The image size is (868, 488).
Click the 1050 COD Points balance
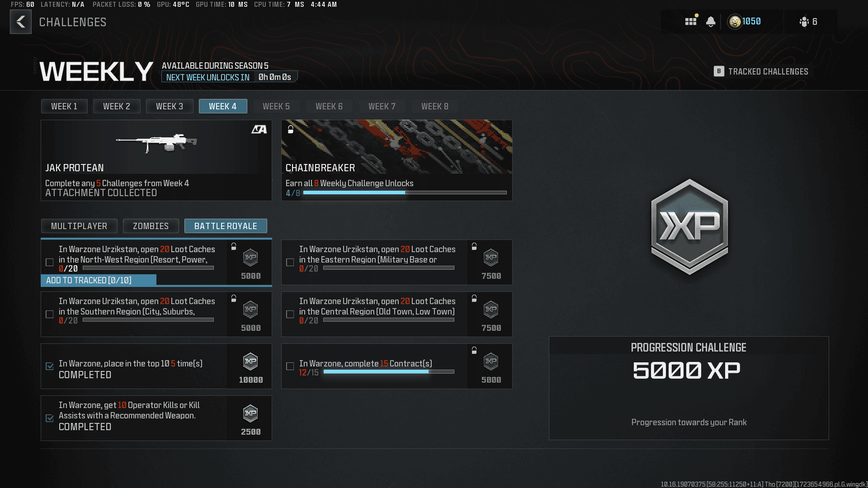click(751, 22)
